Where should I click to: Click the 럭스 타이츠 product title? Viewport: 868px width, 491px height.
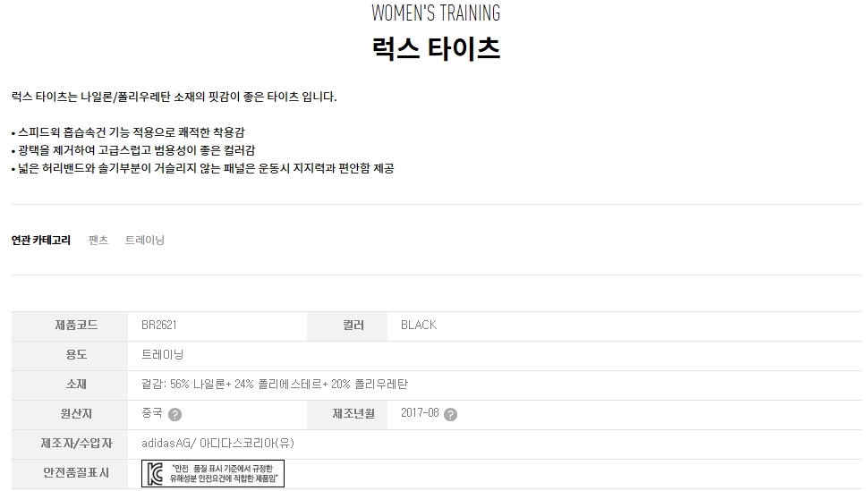436,48
